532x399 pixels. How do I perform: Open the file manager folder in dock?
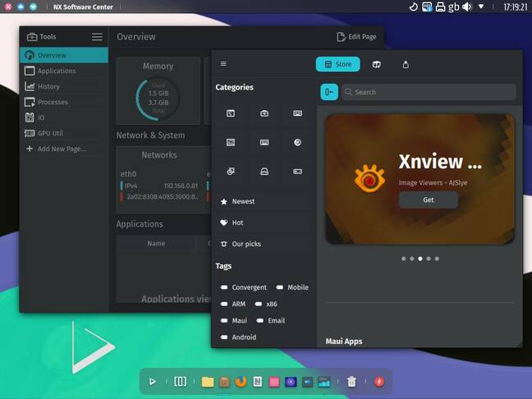click(208, 382)
